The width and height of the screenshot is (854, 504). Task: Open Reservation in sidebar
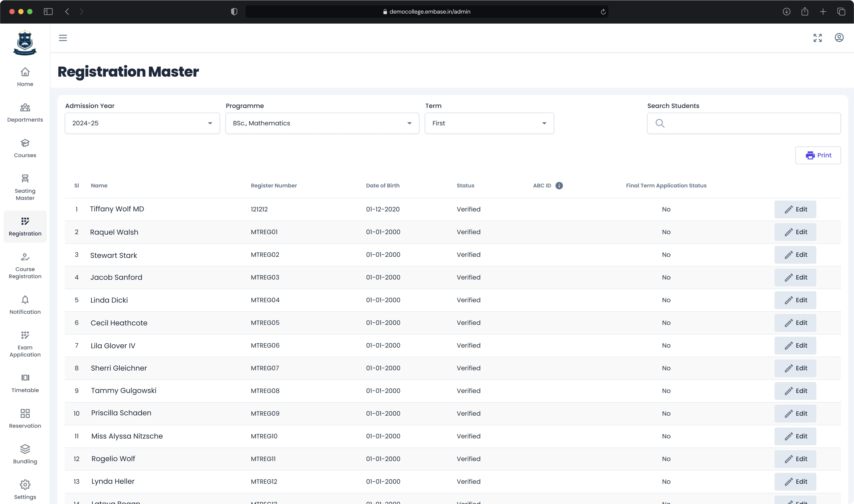click(x=25, y=419)
